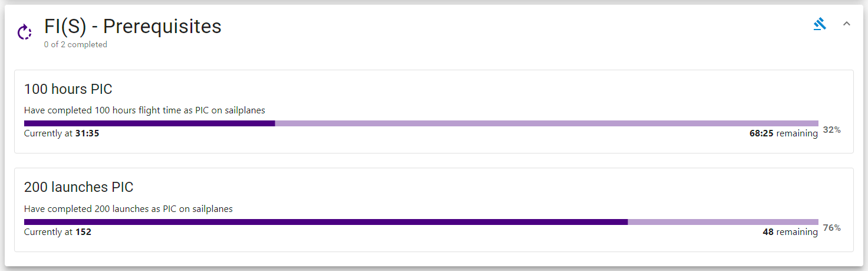Click the 200 launches as PIC description
This screenshot has height=271, width=868.
click(x=128, y=208)
